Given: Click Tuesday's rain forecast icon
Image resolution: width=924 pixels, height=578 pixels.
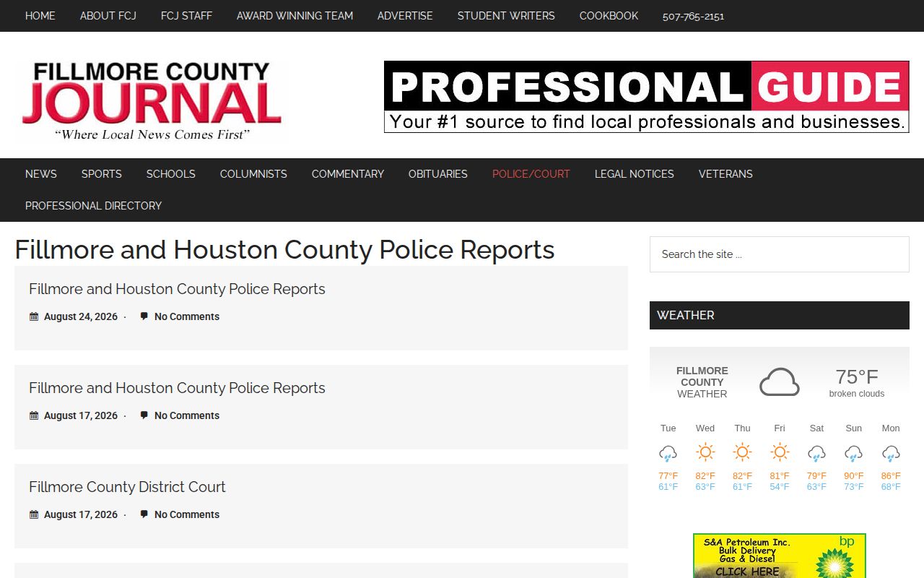Looking at the screenshot, I should 668,453.
